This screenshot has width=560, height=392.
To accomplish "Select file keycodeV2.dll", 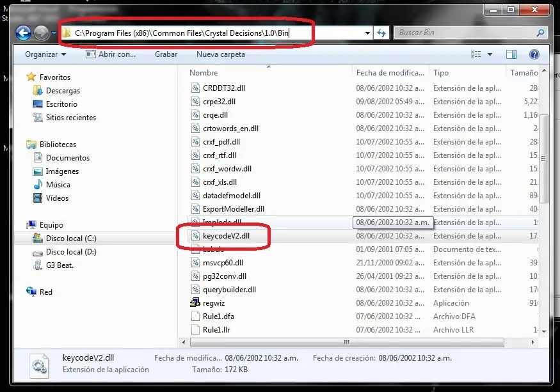I will point(226,236).
